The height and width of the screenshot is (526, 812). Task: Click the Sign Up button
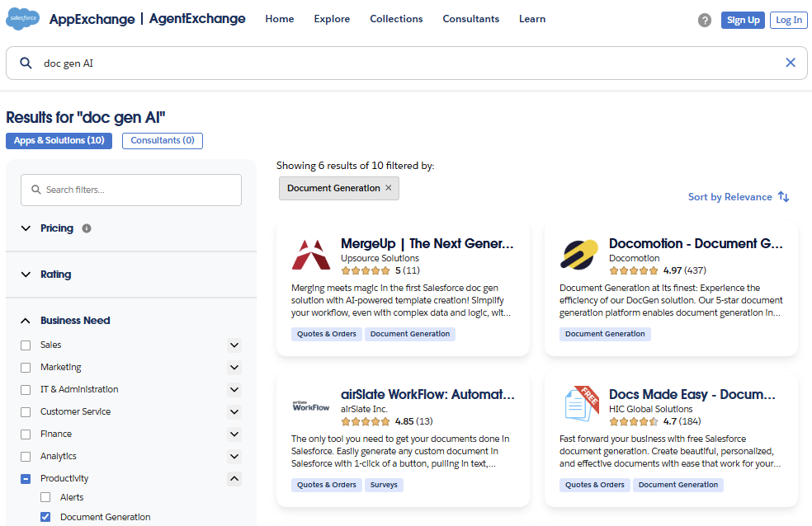[x=743, y=20]
